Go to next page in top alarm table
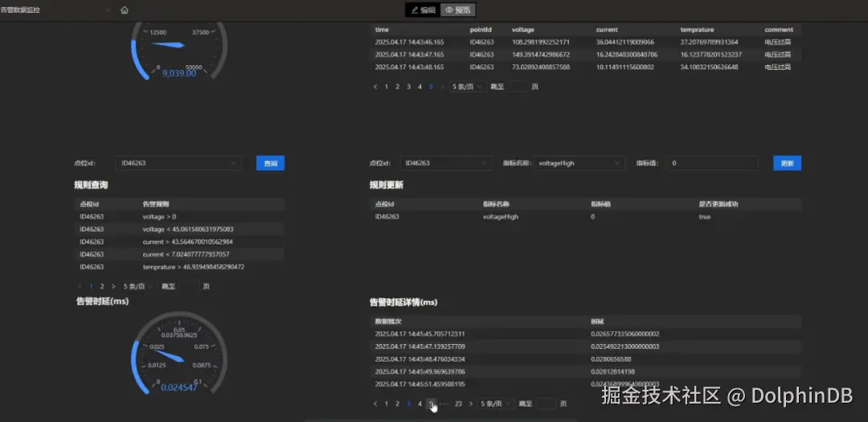Screen dimensions: 868x422 click(x=442, y=87)
